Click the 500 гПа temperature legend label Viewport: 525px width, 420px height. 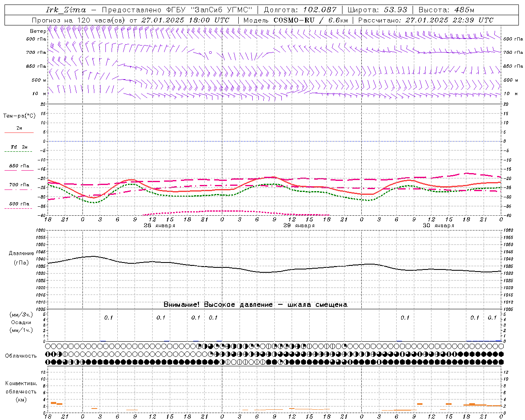point(20,204)
